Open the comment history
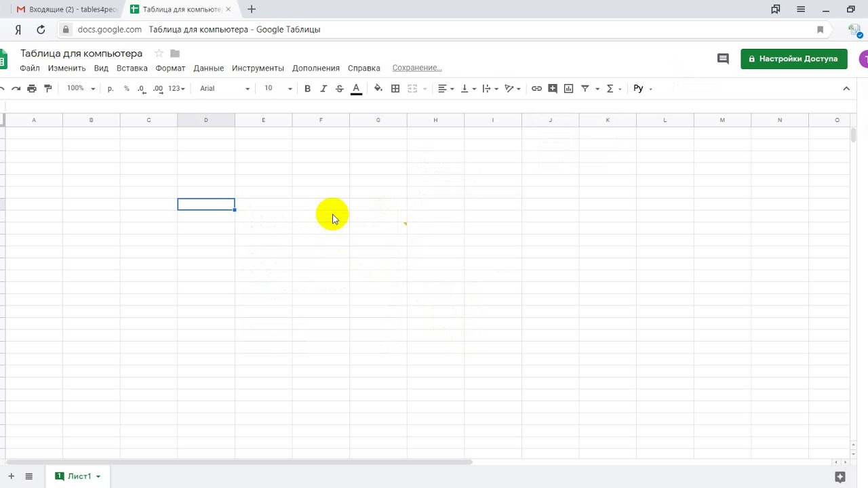 tap(723, 59)
